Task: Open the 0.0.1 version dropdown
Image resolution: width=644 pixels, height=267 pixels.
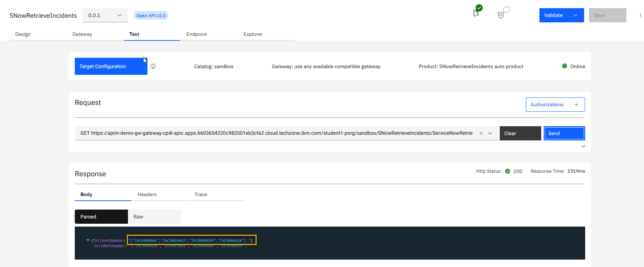Action: tap(105, 15)
